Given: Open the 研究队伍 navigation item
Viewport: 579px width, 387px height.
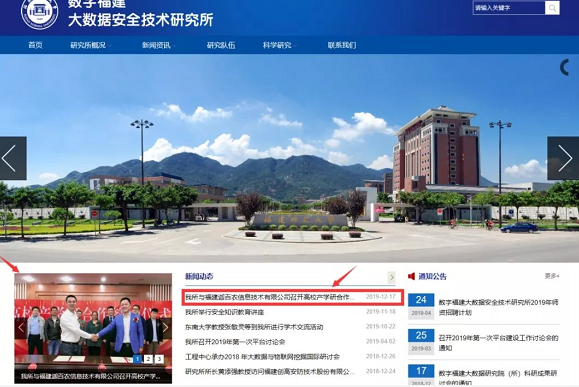Looking at the screenshot, I should 221,45.
